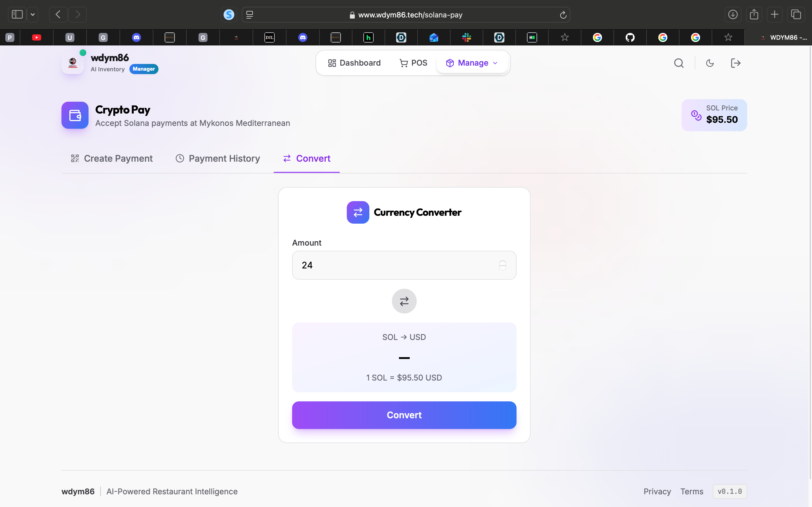Open the Payment History tab
This screenshot has height=507, width=812.
tap(218, 158)
